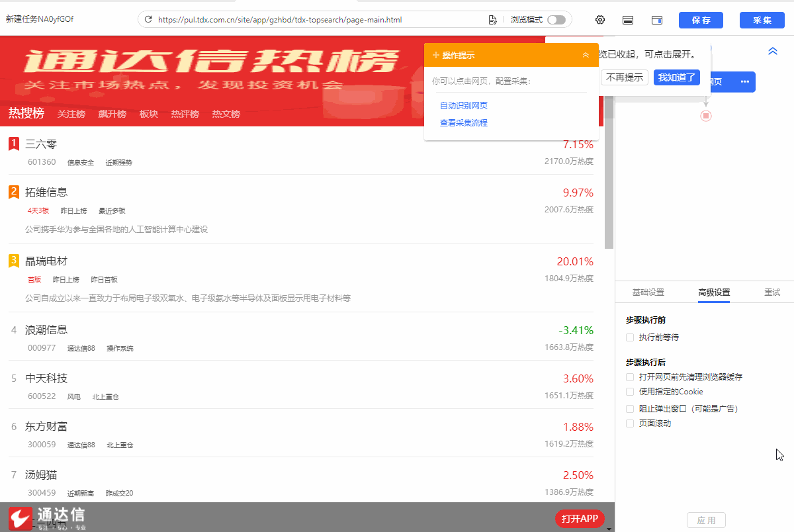This screenshot has width=794, height=532.
Task: Reload the page with the refresh icon
Action: (148, 20)
